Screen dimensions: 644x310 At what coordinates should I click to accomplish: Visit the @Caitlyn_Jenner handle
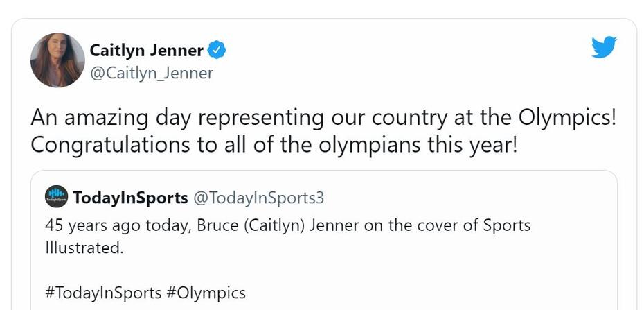click(152, 73)
